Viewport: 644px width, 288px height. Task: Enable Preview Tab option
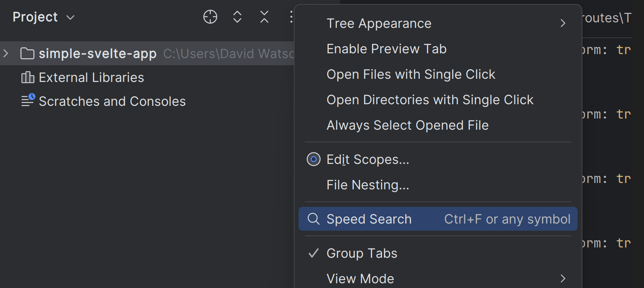(x=386, y=49)
